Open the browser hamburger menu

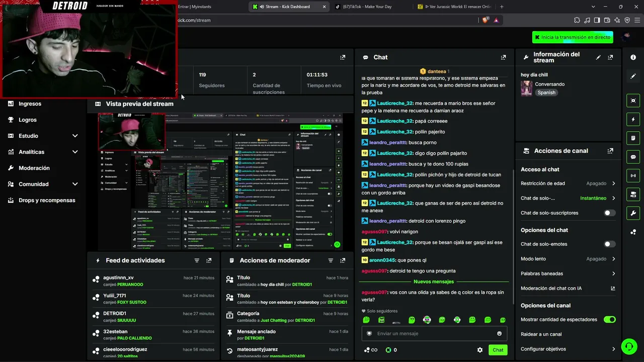(x=637, y=20)
